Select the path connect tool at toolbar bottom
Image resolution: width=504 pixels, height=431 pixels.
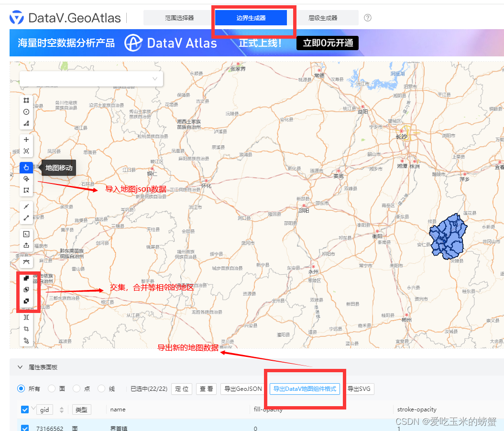point(26,340)
